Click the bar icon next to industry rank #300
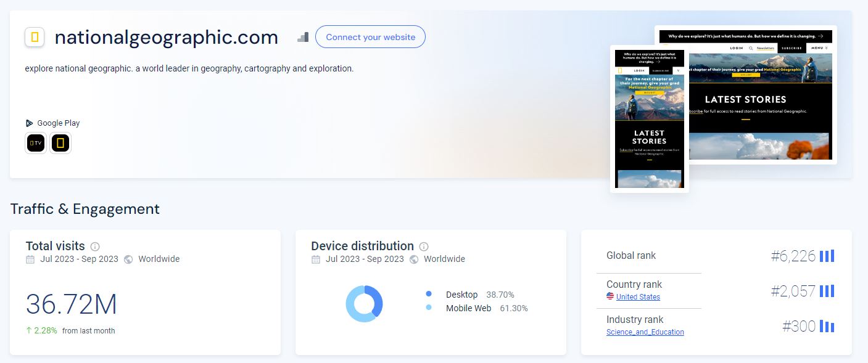This screenshot has height=363, width=868. [827, 326]
